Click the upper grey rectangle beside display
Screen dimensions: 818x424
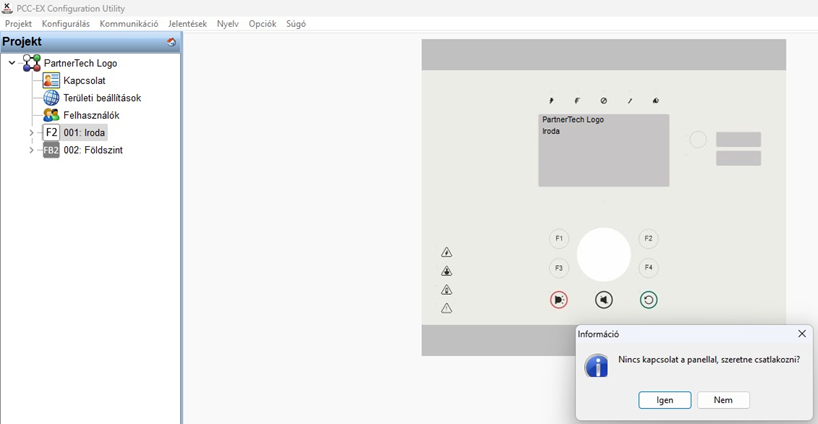click(738, 139)
